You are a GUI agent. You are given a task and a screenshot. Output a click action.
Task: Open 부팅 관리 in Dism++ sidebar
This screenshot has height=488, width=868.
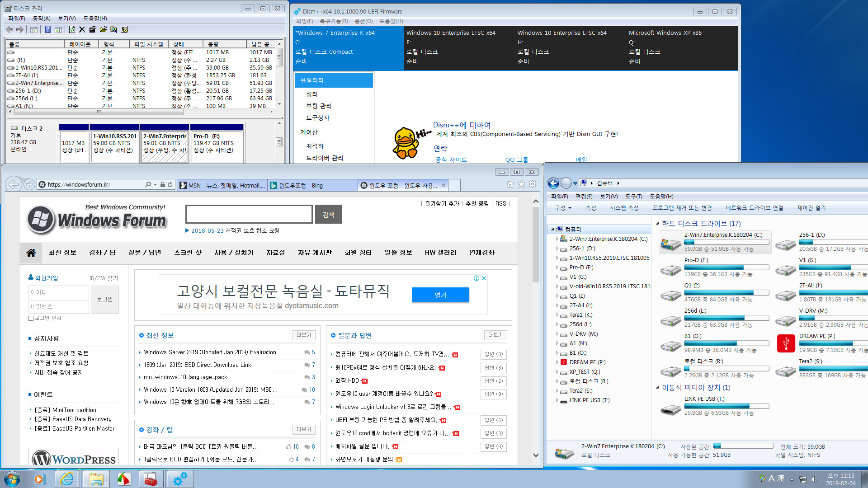(x=319, y=106)
